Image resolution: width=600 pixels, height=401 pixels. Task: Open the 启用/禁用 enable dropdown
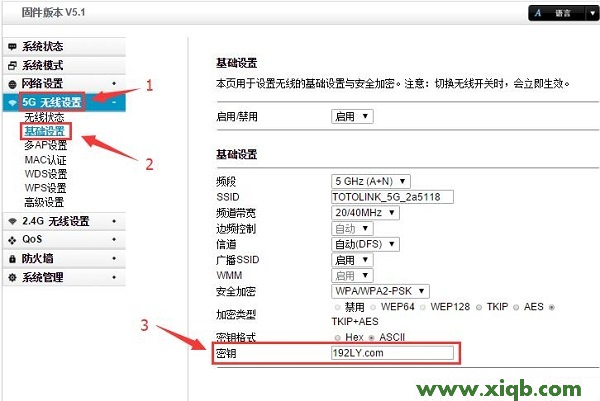point(352,116)
